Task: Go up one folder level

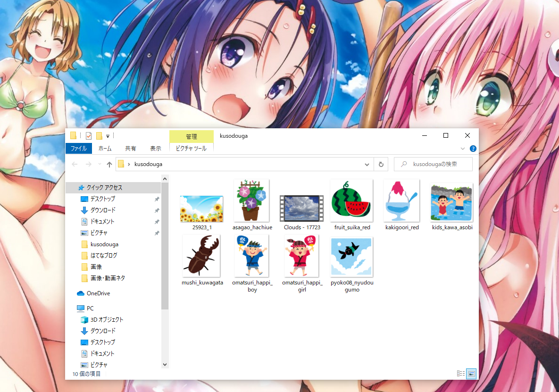Action: [109, 164]
